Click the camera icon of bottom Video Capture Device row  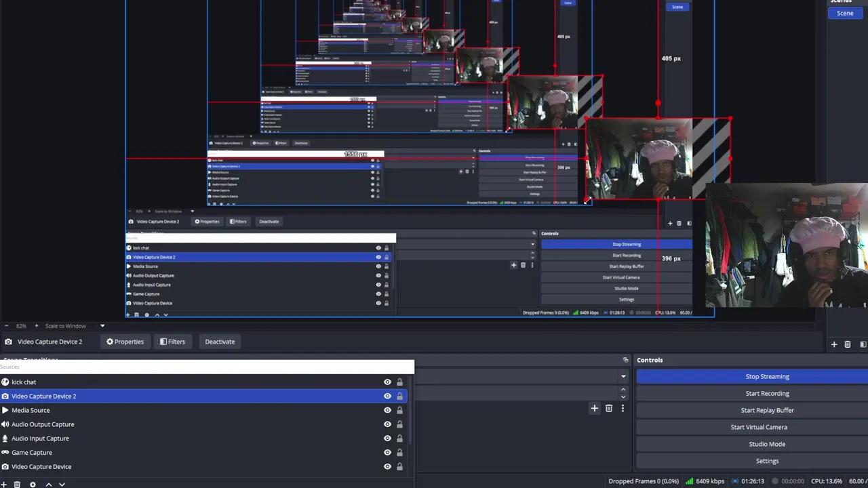click(5, 467)
